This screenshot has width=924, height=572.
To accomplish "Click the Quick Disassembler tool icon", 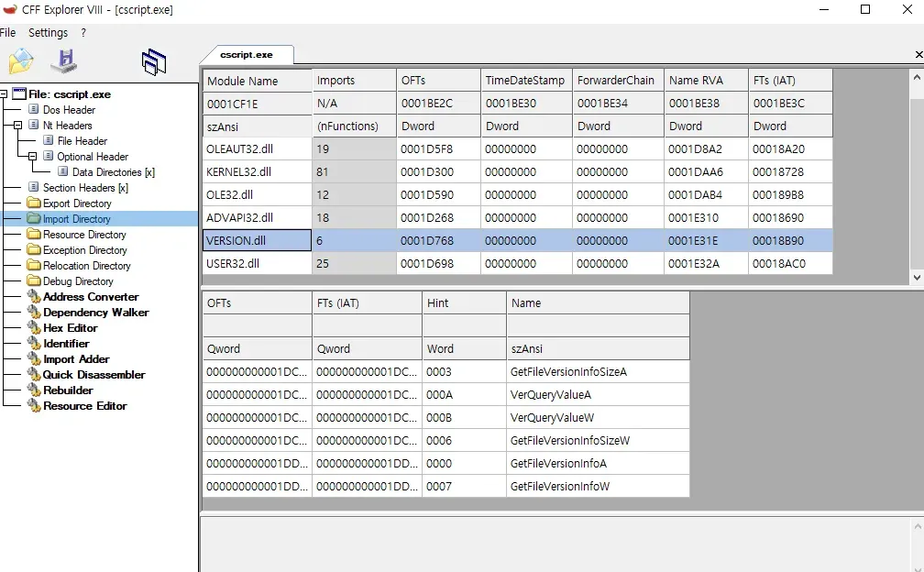I will click(x=34, y=375).
